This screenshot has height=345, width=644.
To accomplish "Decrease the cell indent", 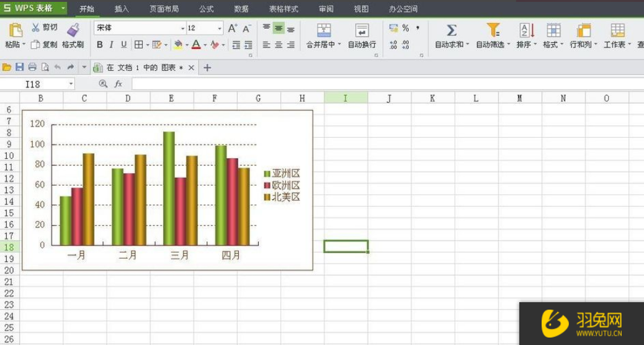I will pos(236,45).
